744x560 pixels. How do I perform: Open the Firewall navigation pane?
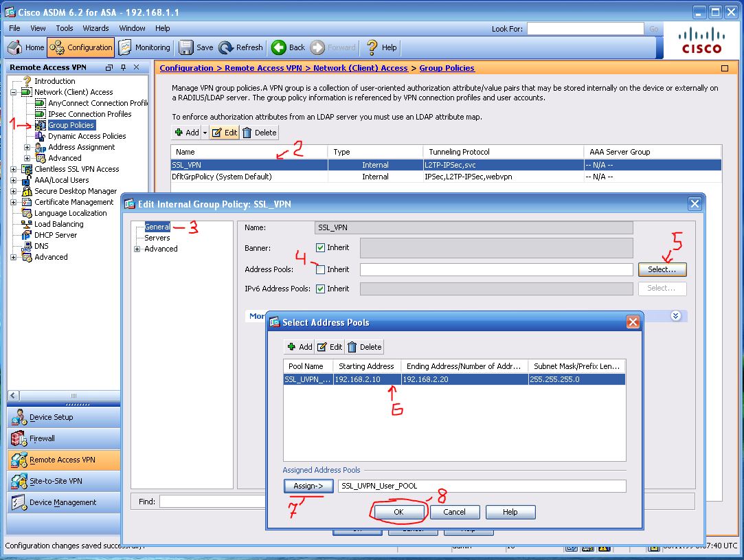click(64, 438)
